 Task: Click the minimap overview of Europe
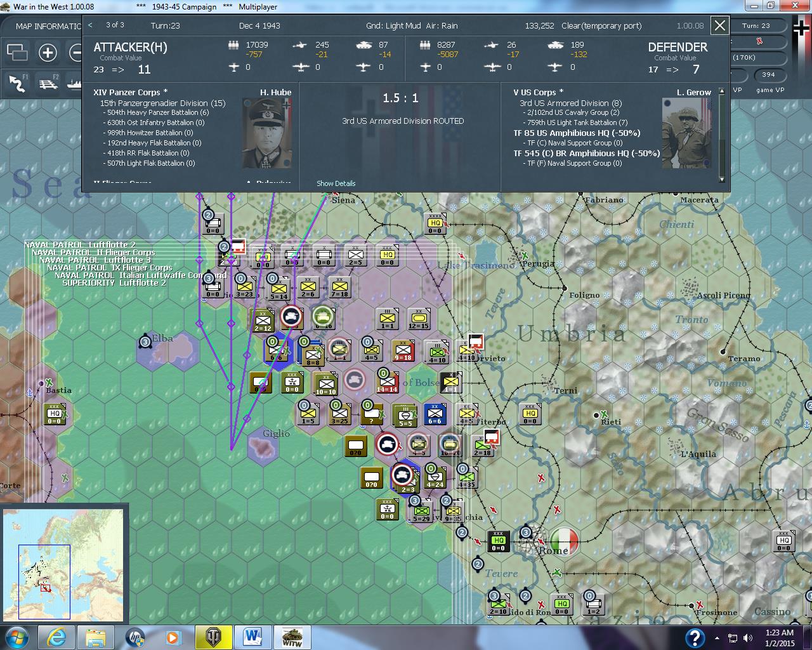click(63, 564)
